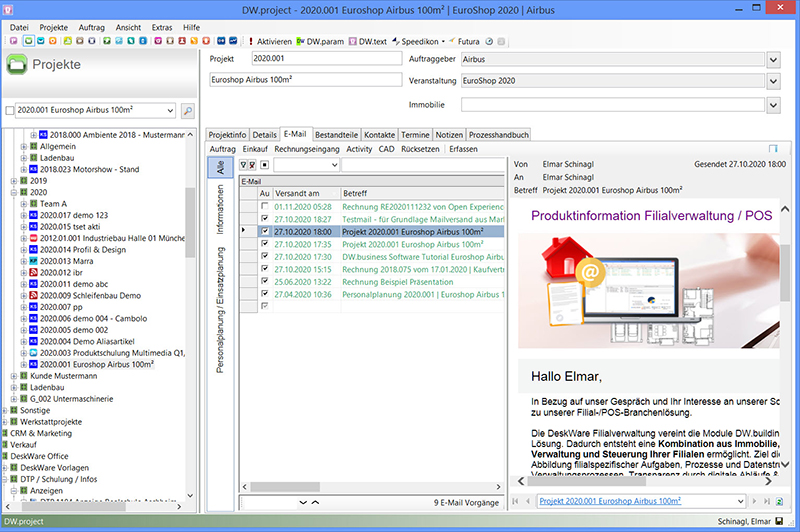Open Speedikon from the toolbar
The image size is (800, 532).
(415, 41)
